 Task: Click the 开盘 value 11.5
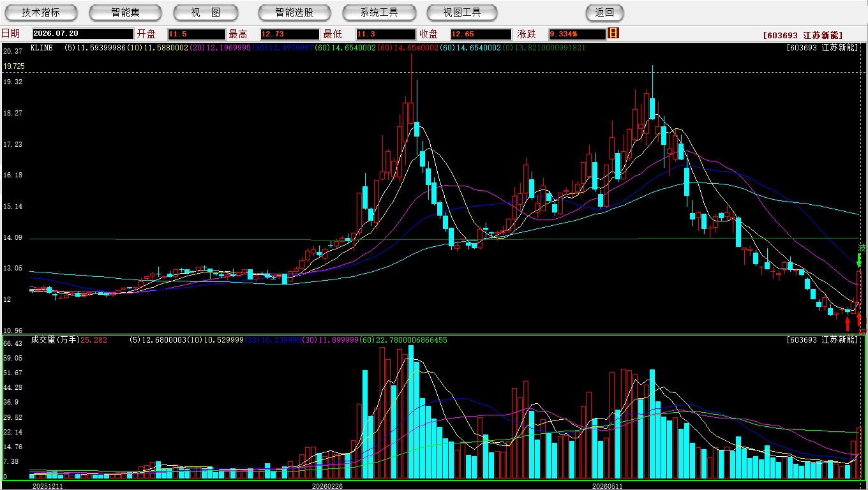tap(196, 34)
